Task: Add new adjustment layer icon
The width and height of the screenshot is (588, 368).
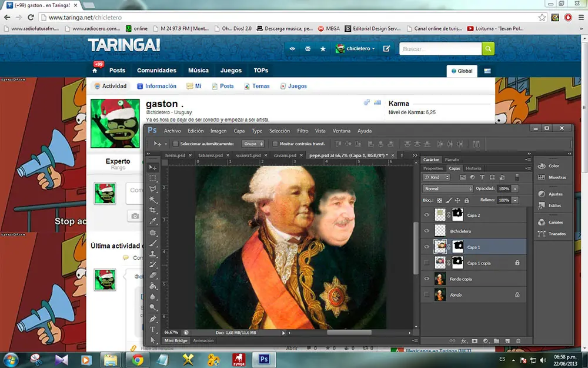Action: coord(486,341)
